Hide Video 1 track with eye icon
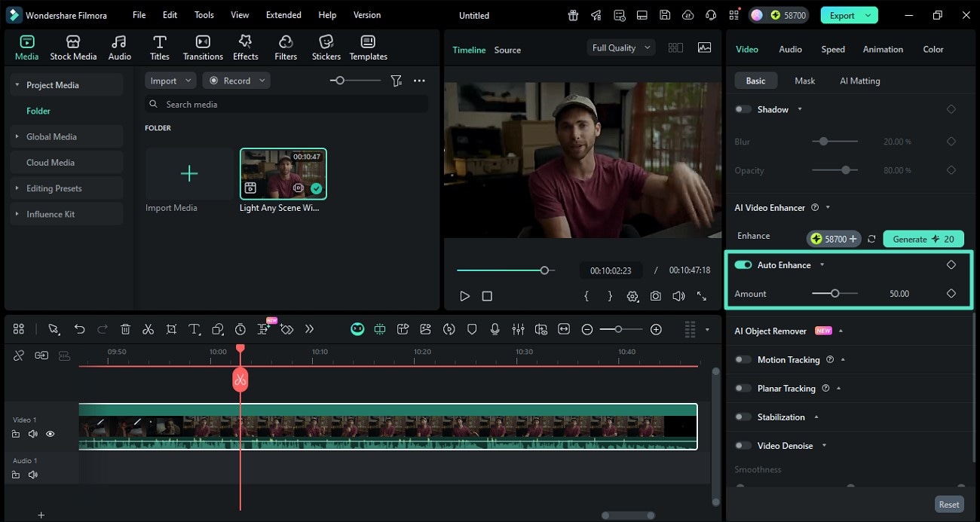Image resolution: width=980 pixels, height=522 pixels. [51, 434]
